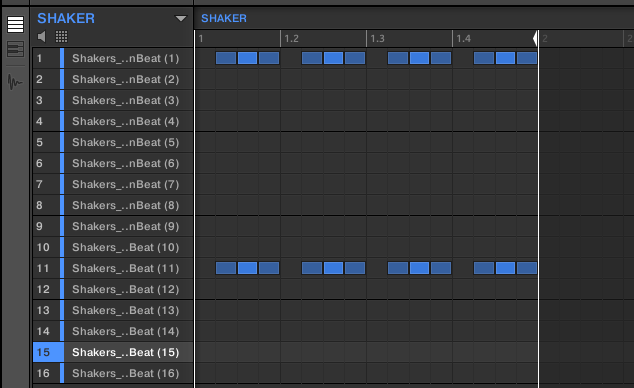Click the 1.2 beat marker in the ruler
Viewport: 634px width, 388px height.
(x=291, y=39)
